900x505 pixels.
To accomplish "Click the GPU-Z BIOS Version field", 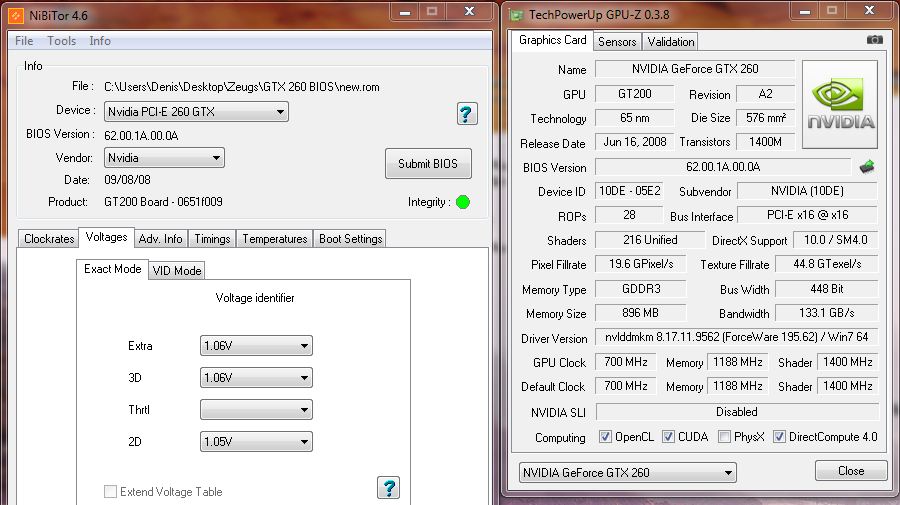I will coord(723,167).
